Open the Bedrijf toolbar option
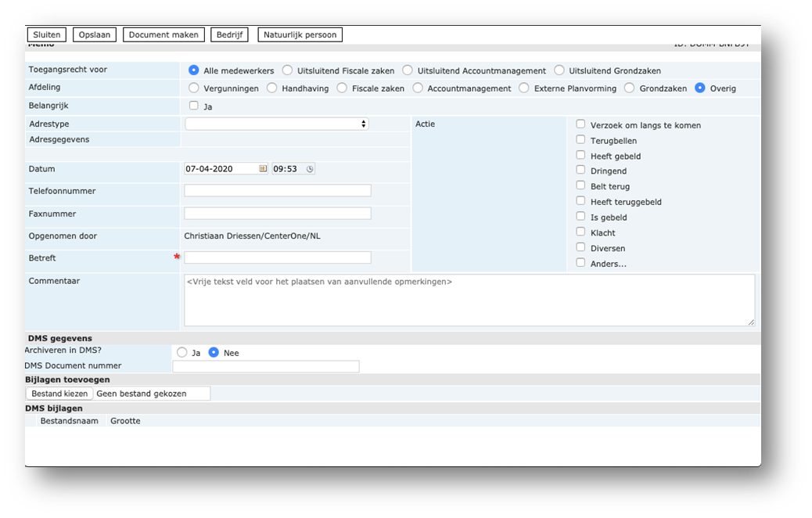 (x=229, y=34)
